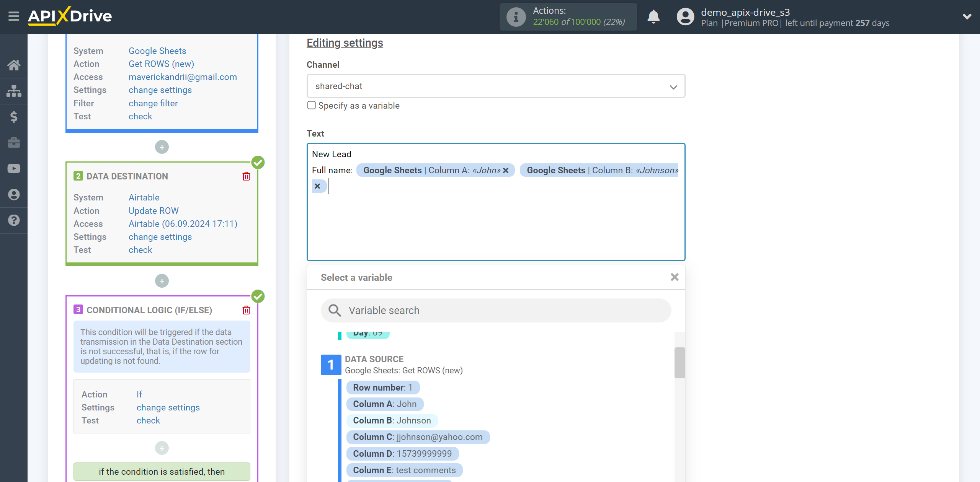Delete the Conditional Logic block
Viewport: 980px width, 482px height.
(x=246, y=310)
